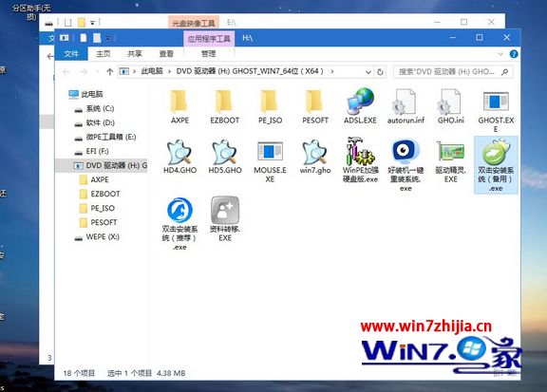Viewport: 547px width, 392px height.
Task: Select the GHO.ini settings file
Action: tap(450, 106)
